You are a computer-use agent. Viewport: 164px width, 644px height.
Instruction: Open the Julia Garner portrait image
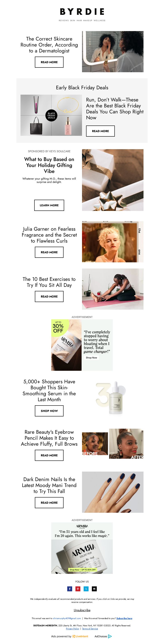coord(113,242)
